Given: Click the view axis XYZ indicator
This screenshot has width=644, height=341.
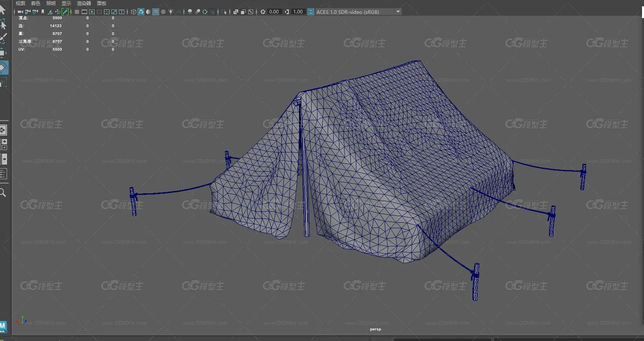Looking at the screenshot, I should point(21,321).
